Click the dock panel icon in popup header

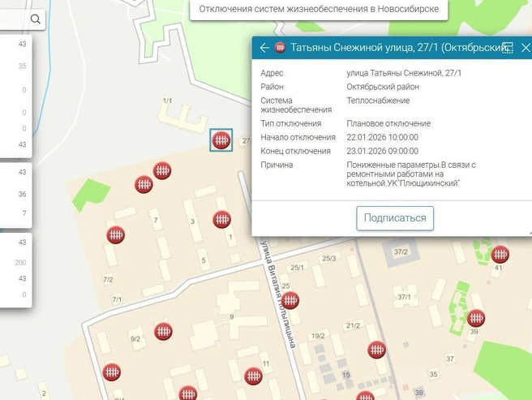coord(508,48)
